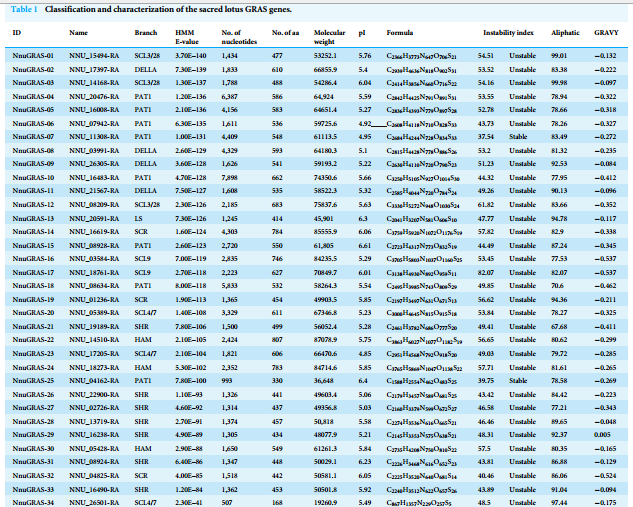
Task: Click nucleotide count '507' in NnuGRAS-34 row
Action: coord(226,503)
